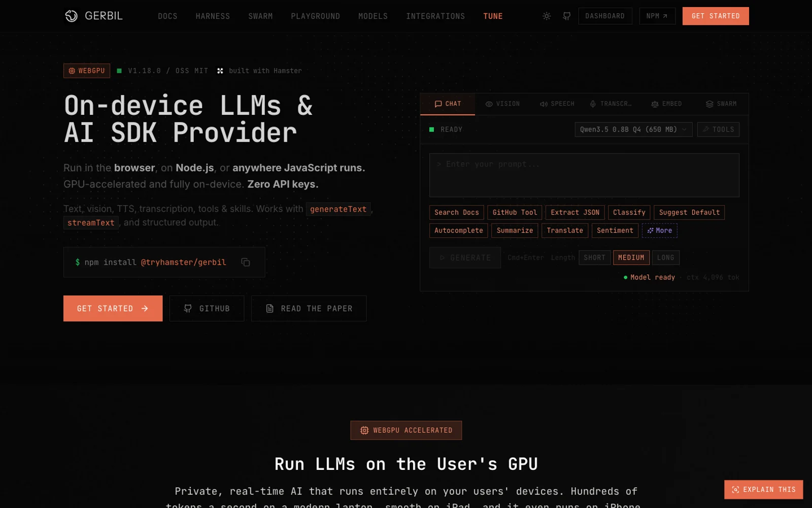This screenshot has width=812, height=508.
Task: Set length to MEDIUM
Action: 631,258
